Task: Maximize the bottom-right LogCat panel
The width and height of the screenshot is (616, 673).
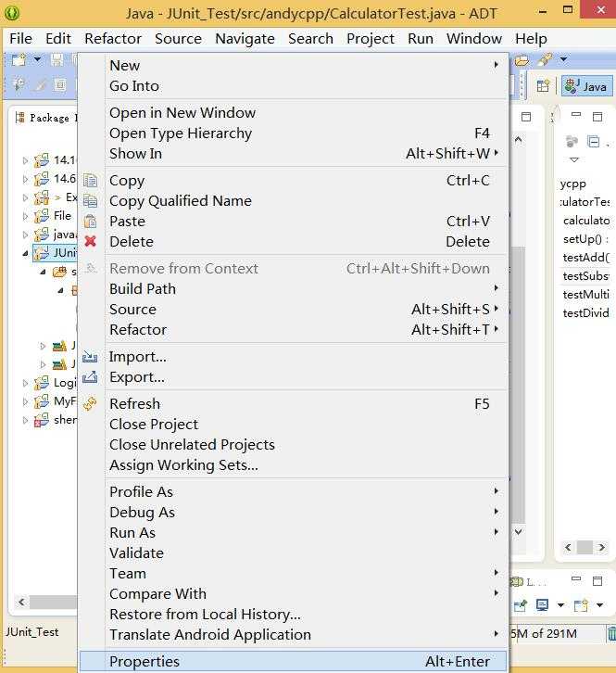Action: (597, 580)
